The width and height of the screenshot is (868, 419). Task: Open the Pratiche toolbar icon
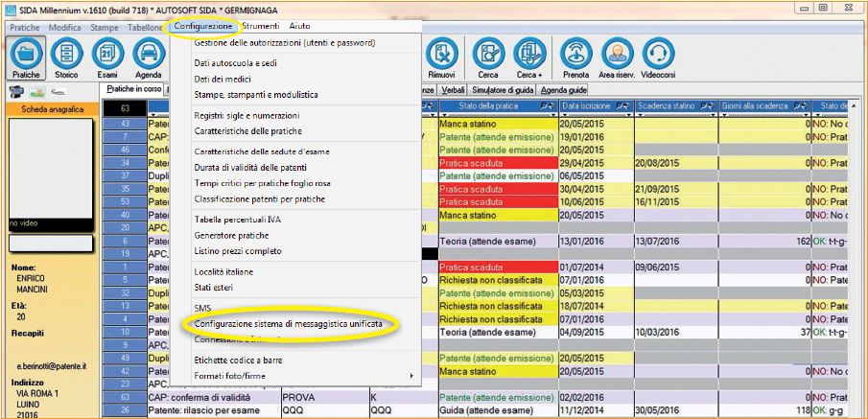click(26, 57)
